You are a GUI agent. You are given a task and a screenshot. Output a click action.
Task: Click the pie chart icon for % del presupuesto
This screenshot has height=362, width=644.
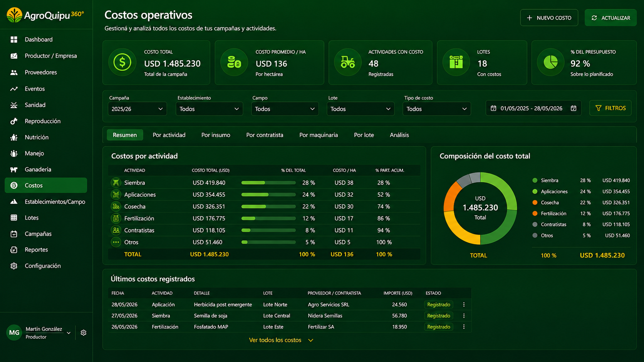pos(550,62)
